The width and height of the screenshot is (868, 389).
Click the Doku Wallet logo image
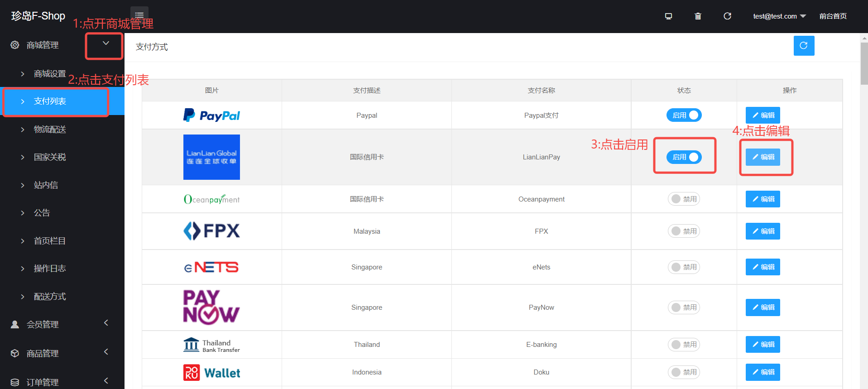point(211,372)
